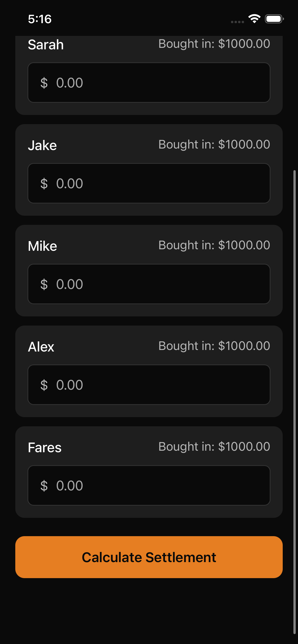Tap the status bar clock
Image resolution: width=298 pixels, height=644 pixels.
point(40,19)
